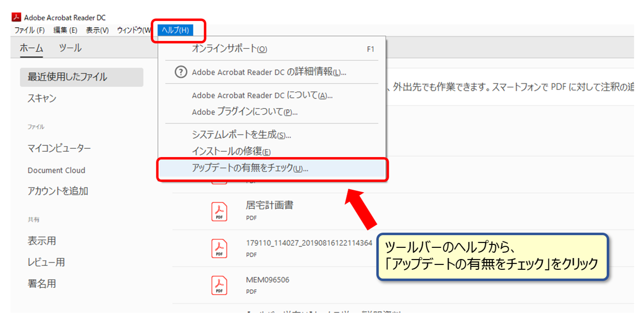Open the 表示(V) menu
This screenshot has width=644, height=322.
(x=97, y=30)
